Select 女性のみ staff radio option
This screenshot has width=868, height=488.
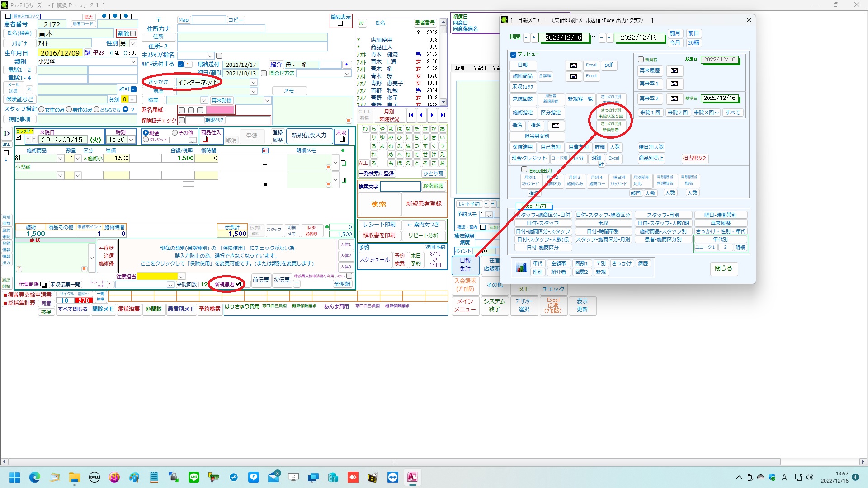[42, 109]
